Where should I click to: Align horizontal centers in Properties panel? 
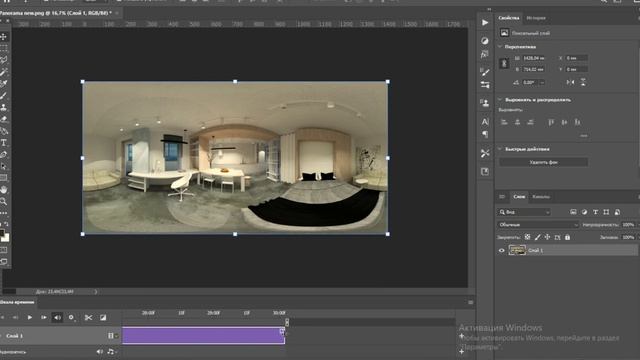pos(518,122)
